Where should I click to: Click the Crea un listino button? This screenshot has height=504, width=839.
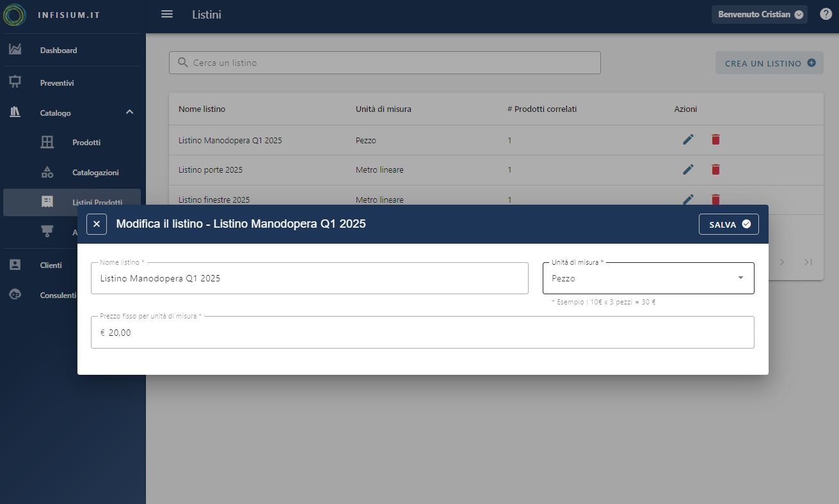769,63
